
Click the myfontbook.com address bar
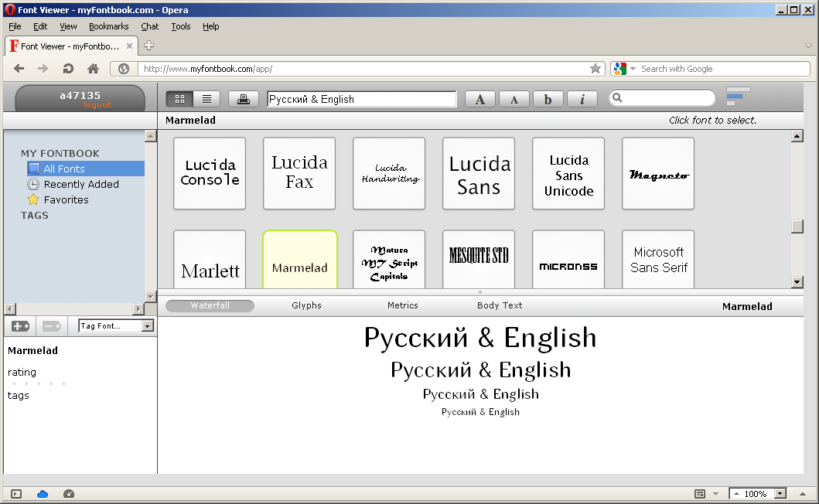[363, 69]
